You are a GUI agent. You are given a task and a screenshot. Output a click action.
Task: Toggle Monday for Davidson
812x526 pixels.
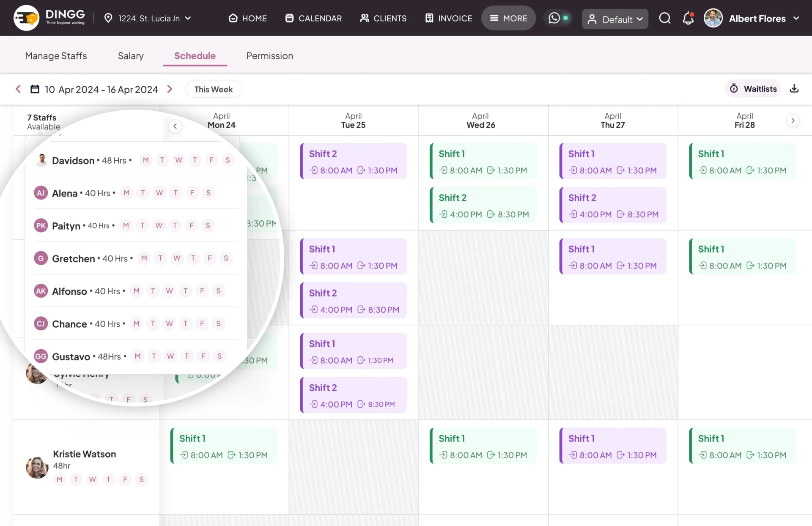tap(146, 160)
